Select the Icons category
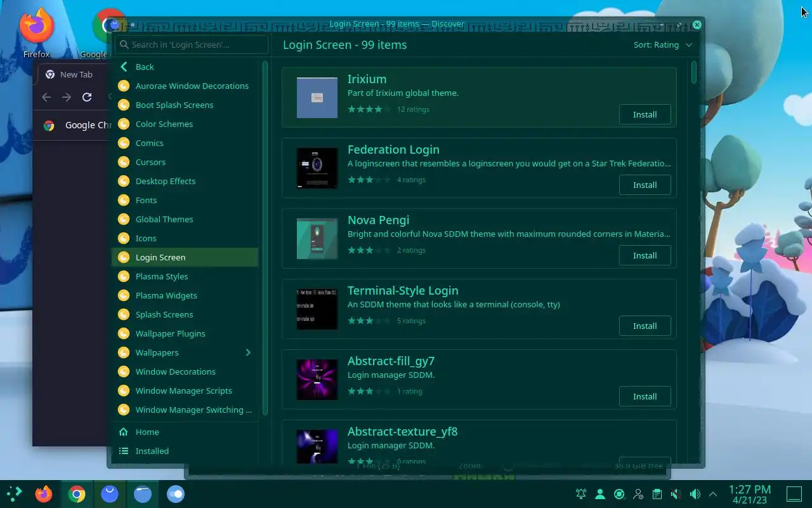812x508 pixels. coord(185,238)
